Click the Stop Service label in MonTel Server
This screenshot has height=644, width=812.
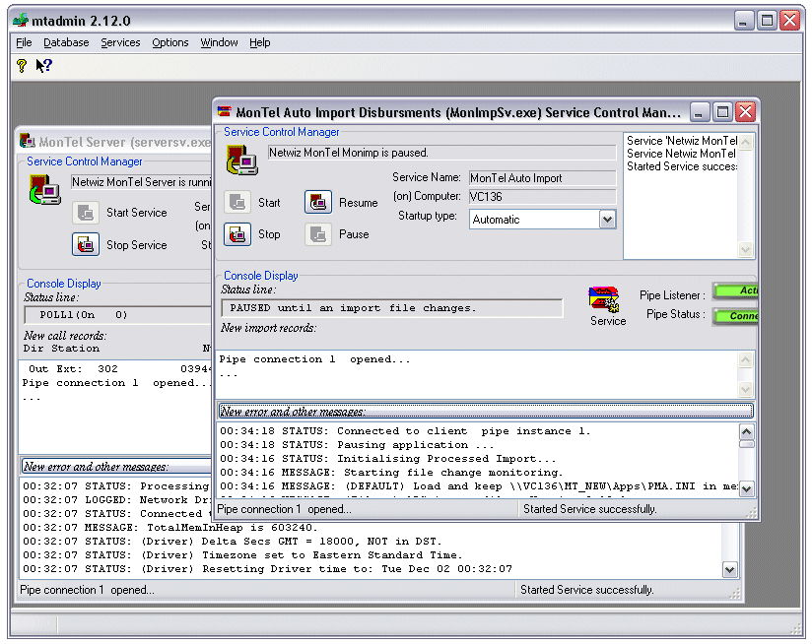pyautogui.click(x=137, y=245)
